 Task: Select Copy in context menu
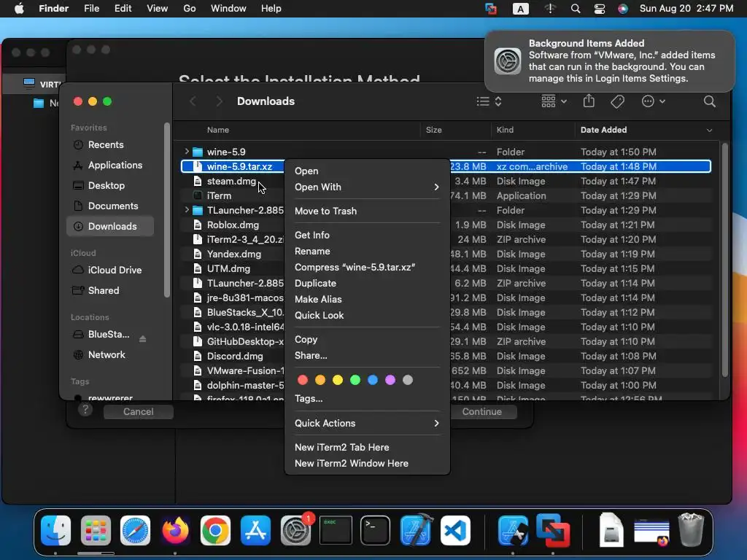[367, 340]
